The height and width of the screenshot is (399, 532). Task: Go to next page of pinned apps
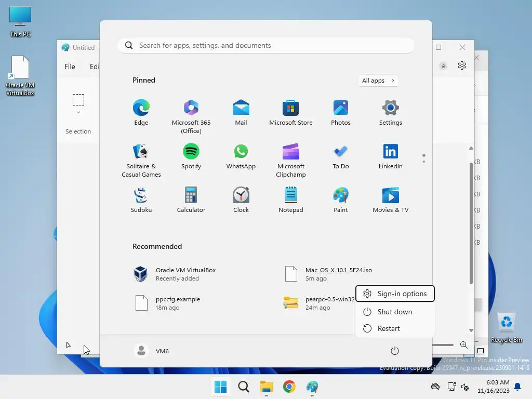[424, 162]
